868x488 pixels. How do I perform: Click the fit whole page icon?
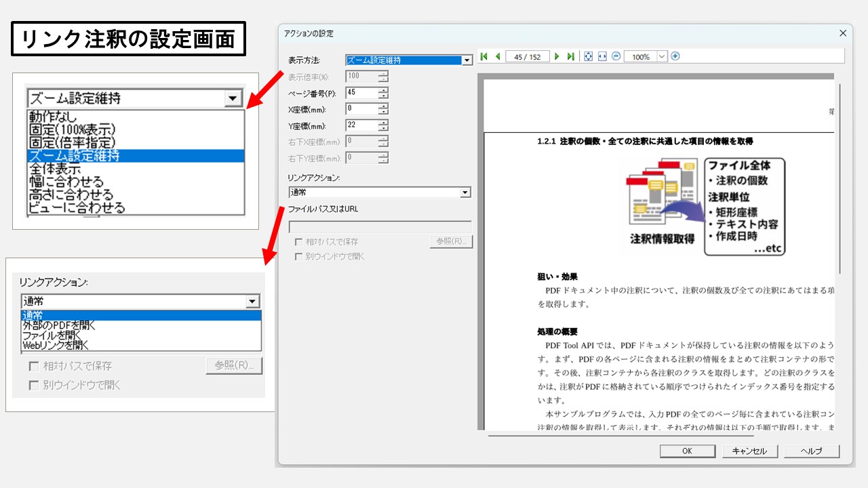(x=588, y=57)
